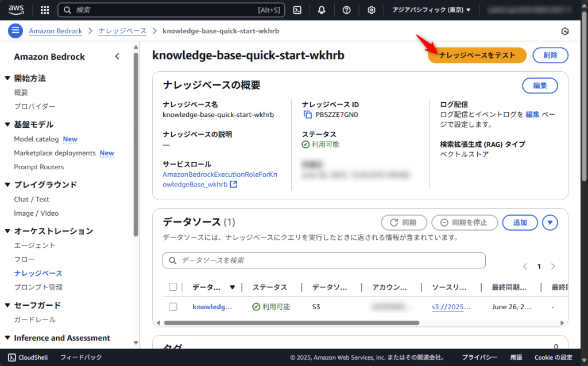The image size is (588, 366).
Task: Sort by the データ... column arrow
Action: [x=232, y=287]
